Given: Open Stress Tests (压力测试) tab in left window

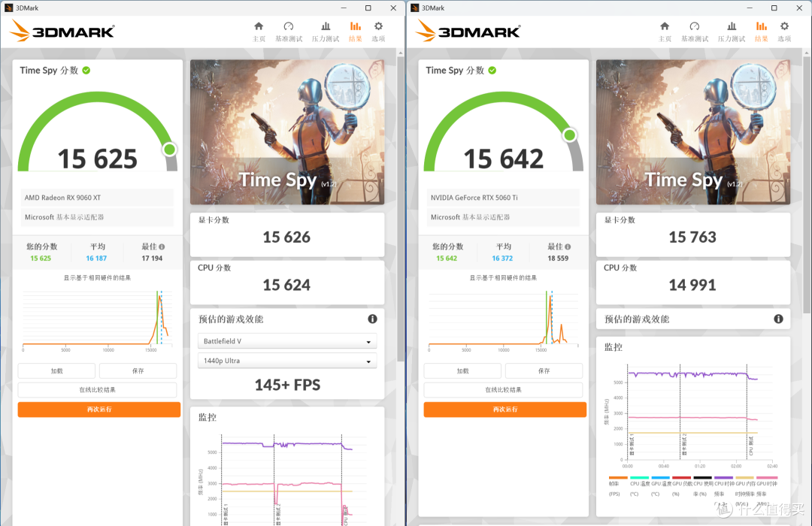Looking at the screenshot, I should (326, 32).
